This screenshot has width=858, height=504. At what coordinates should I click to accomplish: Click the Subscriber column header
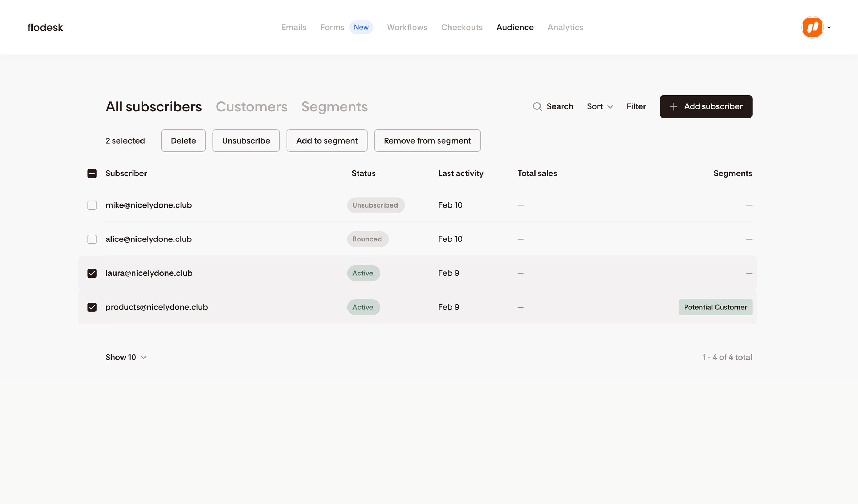coord(126,173)
